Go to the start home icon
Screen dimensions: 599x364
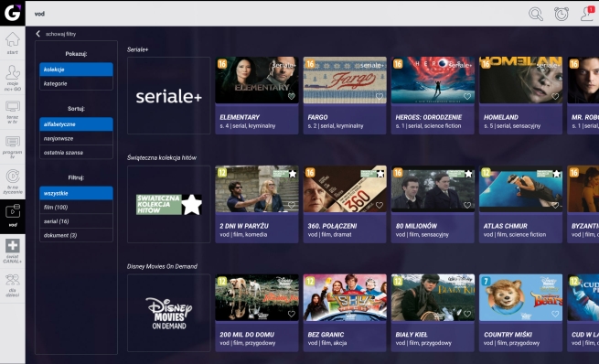13,43
